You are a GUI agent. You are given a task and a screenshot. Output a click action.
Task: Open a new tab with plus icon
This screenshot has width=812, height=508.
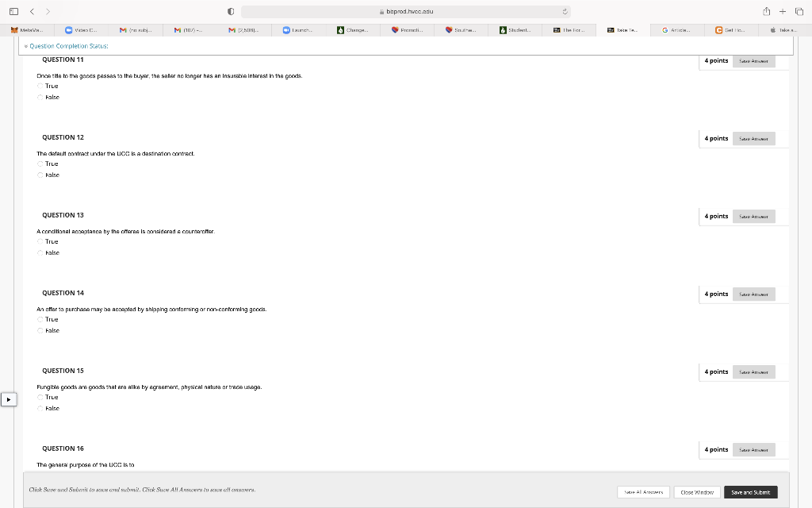(783, 11)
